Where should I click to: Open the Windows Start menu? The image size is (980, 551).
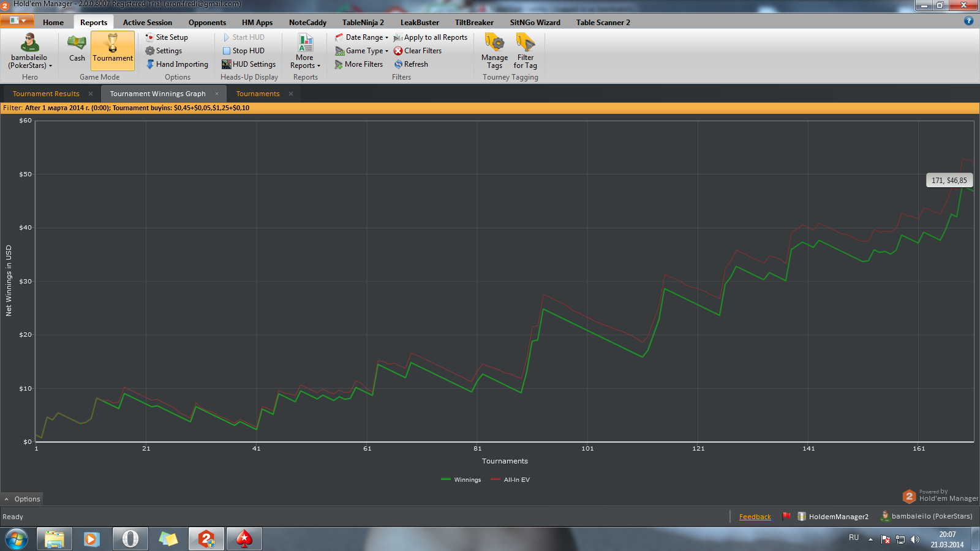pyautogui.click(x=17, y=539)
